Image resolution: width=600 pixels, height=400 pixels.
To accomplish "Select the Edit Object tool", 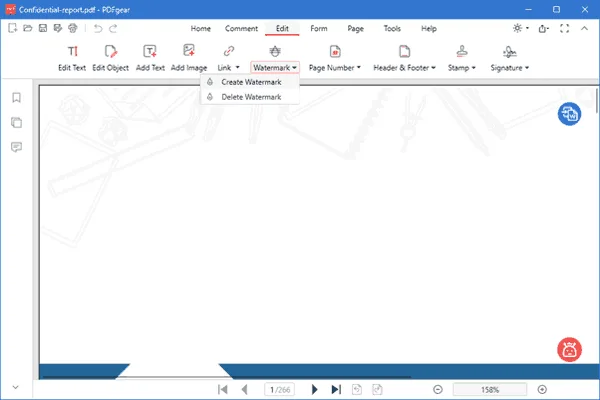I will tap(110, 57).
